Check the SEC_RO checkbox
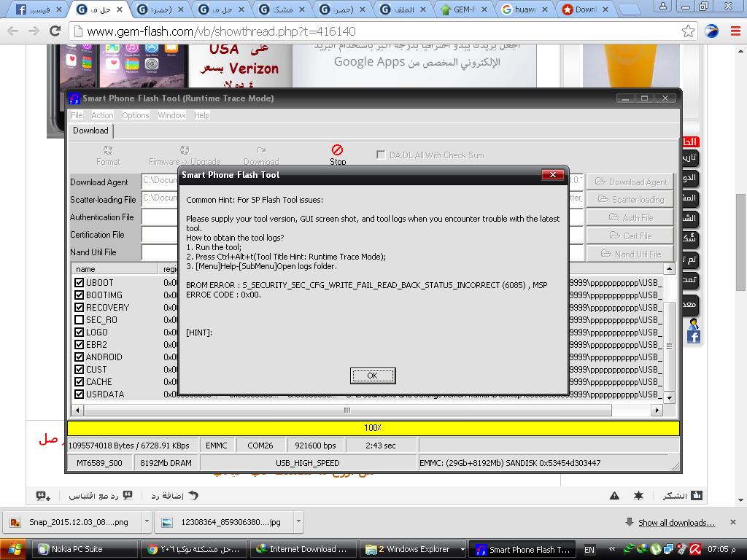 coord(79,319)
